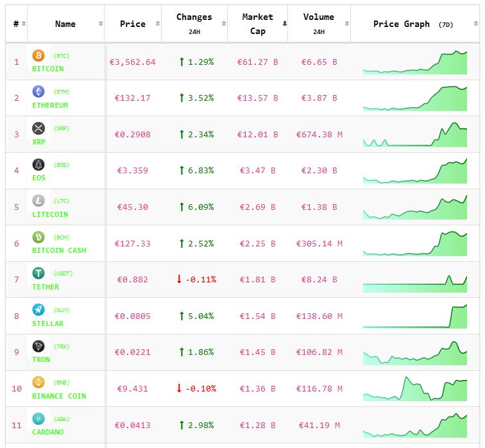Select the Stellar rocket icon
The width and height of the screenshot is (485, 448).
pos(38,310)
